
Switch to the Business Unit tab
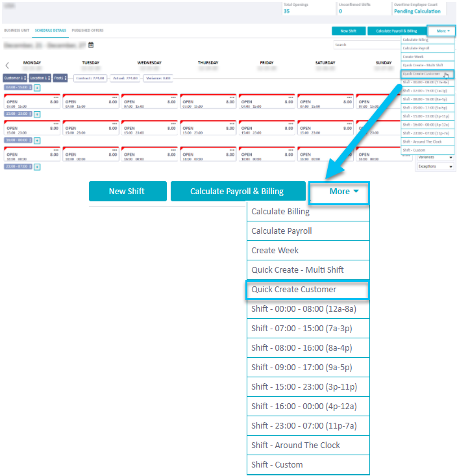[17, 31]
